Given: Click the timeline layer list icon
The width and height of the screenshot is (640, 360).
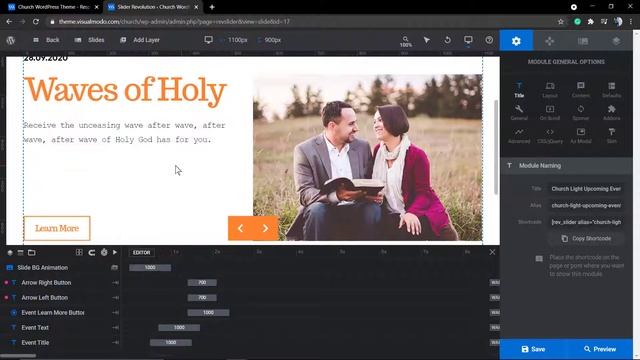Looking at the screenshot, I should click(x=20, y=253).
